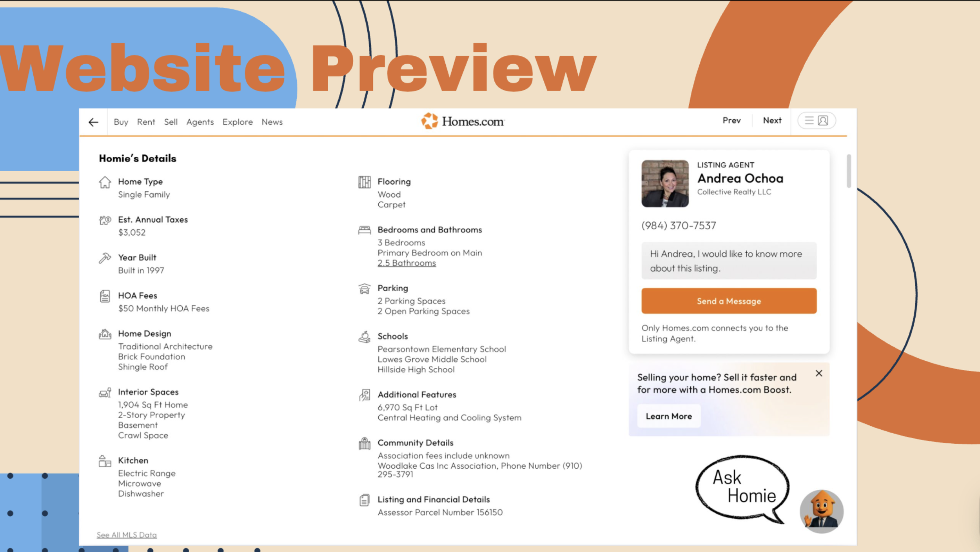The image size is (980, 552).
Task: Open the account menu icon
Action: (x=817, y=120)
